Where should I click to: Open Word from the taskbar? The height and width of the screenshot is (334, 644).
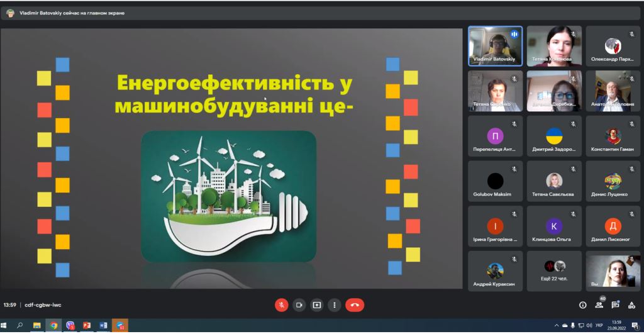pyautogui.click(x=103, y=325)
